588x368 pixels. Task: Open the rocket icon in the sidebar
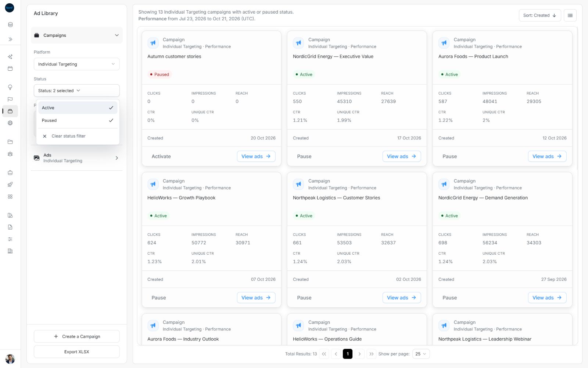coord(10,184)
